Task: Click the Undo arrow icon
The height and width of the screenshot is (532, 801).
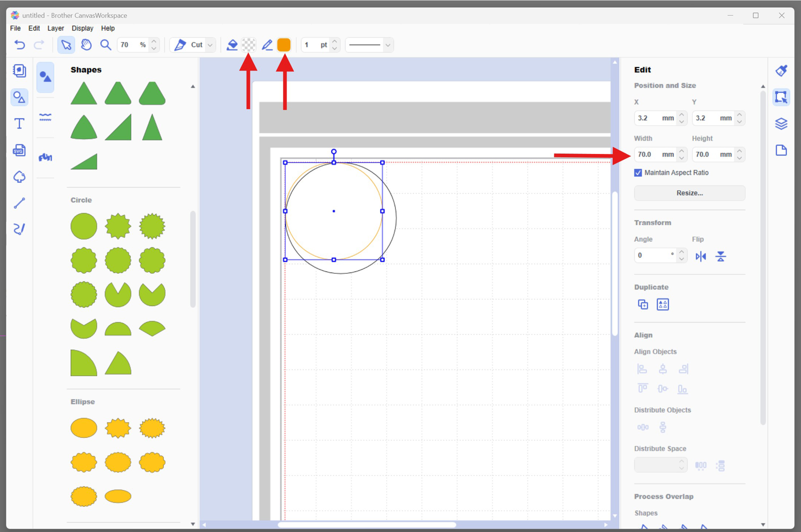Action: tap(20, 45)
